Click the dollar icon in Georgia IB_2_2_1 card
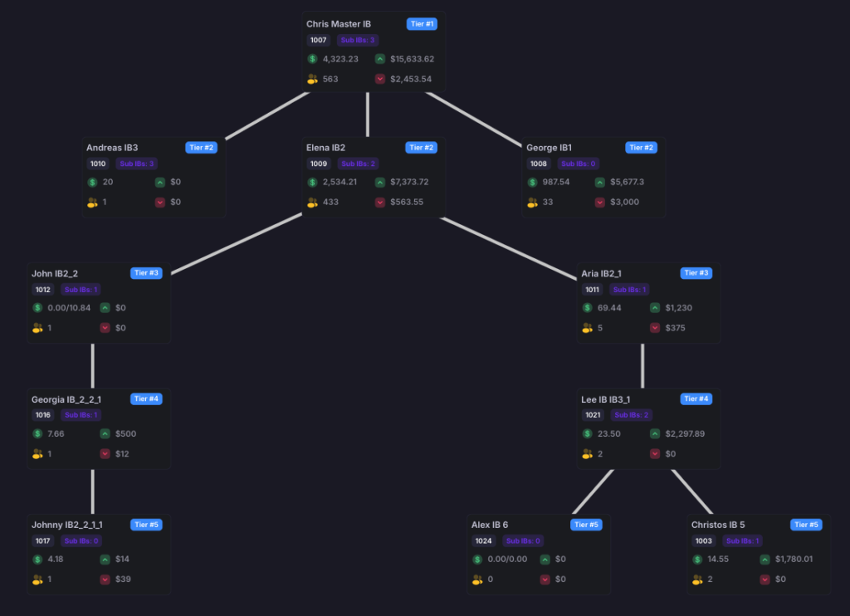Image resolution: width=850 pixels, height=616 pixels. pos(37,433)
